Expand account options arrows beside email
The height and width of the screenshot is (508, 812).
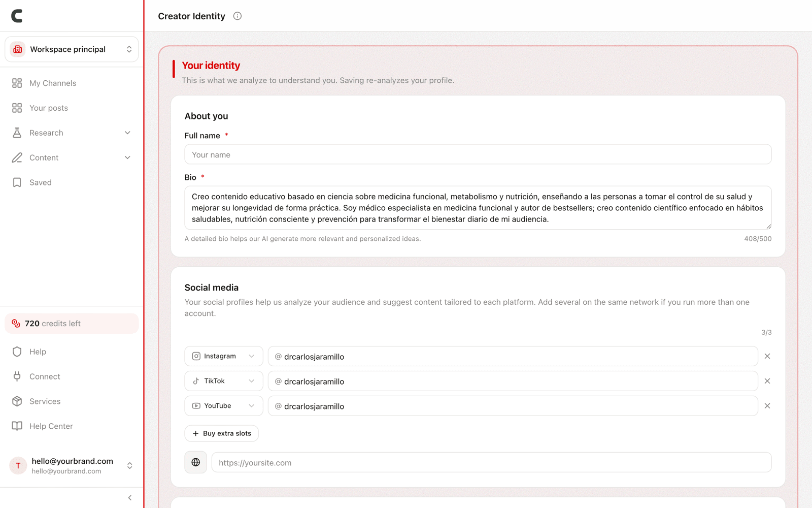click(130, 465)
